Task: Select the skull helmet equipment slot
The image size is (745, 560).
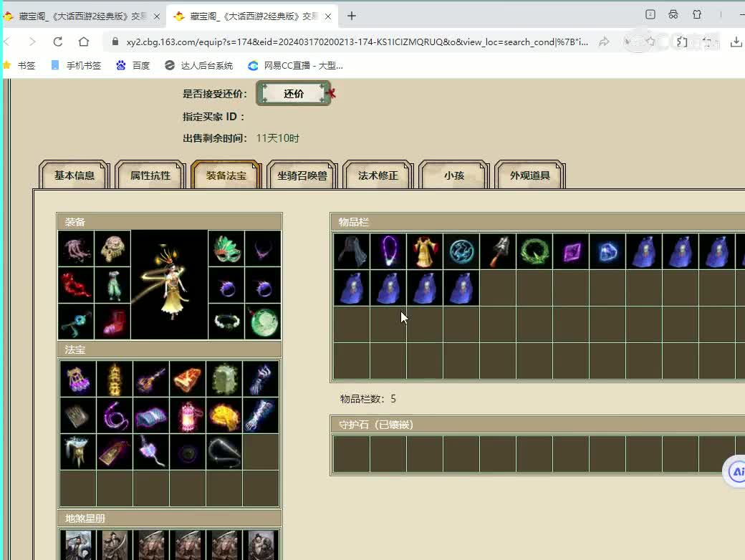Action: click(112, 248)
